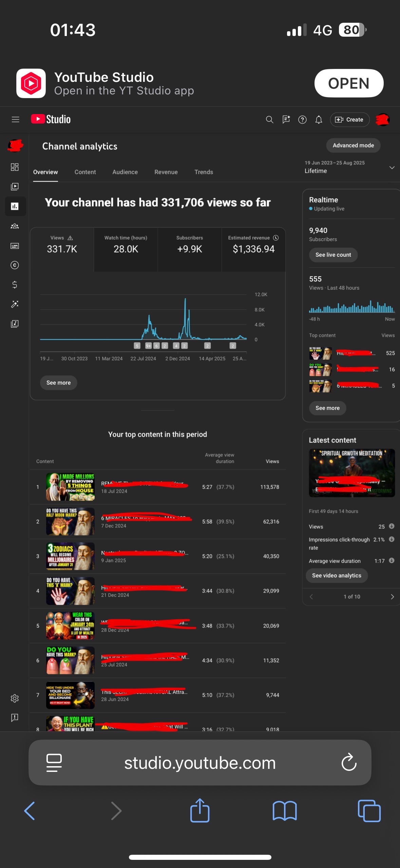Open the help question mark icon
The image size is (400, 868).
coord(302,120)
